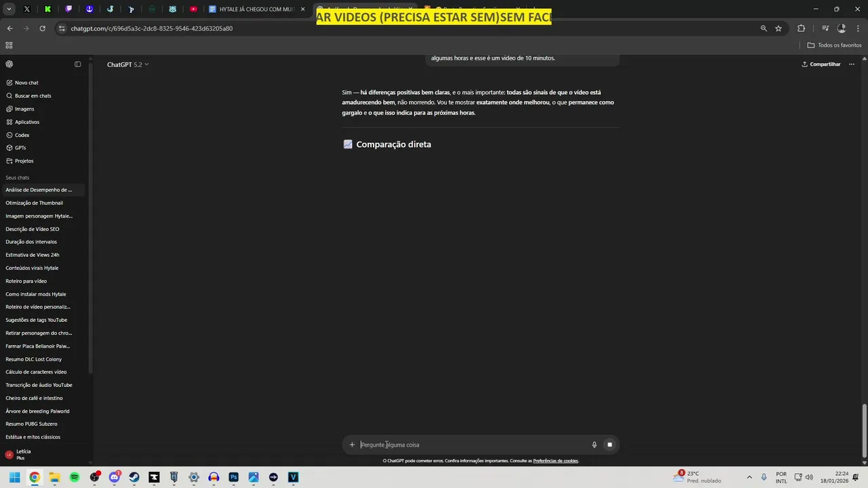Switch to the Twitch pinned tab
868x488 pixels.
pyautogui.click(x=68, y=9)
